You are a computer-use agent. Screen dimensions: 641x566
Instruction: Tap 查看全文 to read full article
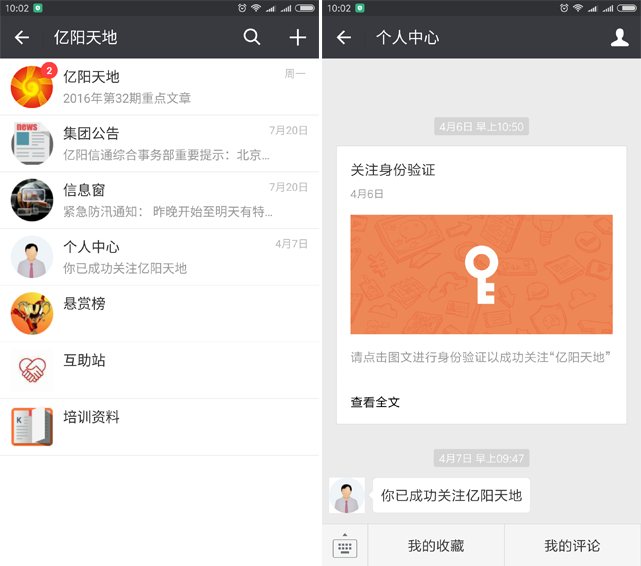click(376, 402)
